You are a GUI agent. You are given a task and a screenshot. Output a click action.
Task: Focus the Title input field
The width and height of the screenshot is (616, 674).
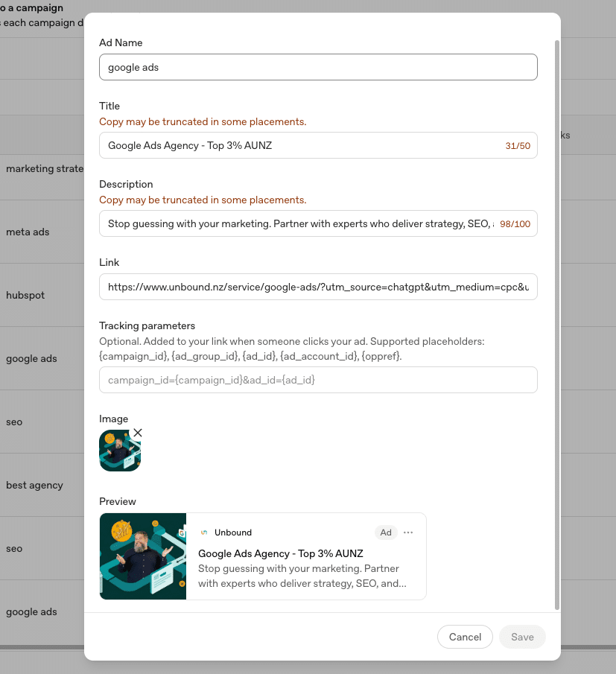(318, 145)
